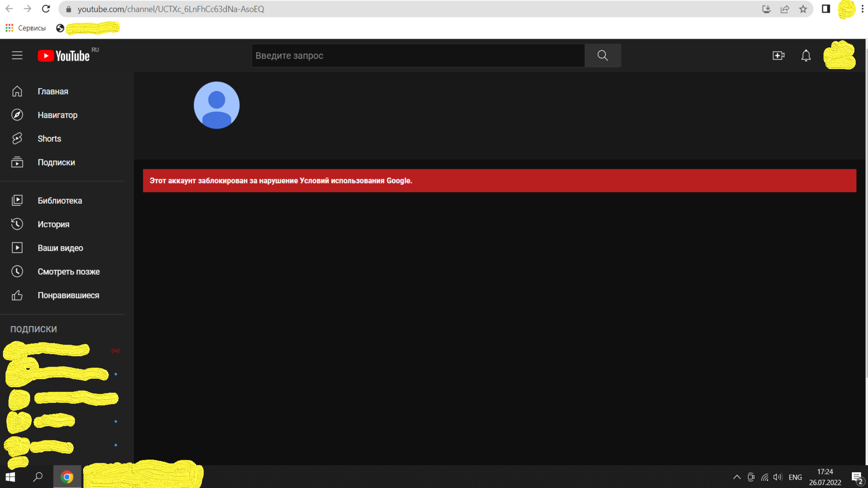The image size is (868, 488).
Task: Click the globe bookmark icon
Action: click(60, 28)
